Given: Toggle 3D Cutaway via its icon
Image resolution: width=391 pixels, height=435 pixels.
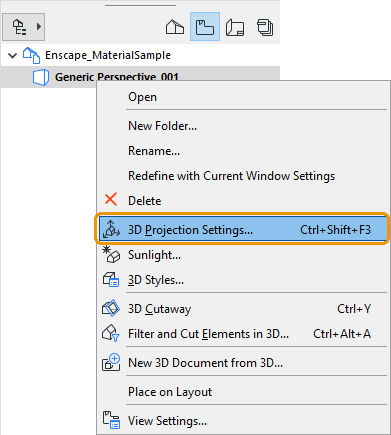Looking at the screenshot, I should coord(111,308).
